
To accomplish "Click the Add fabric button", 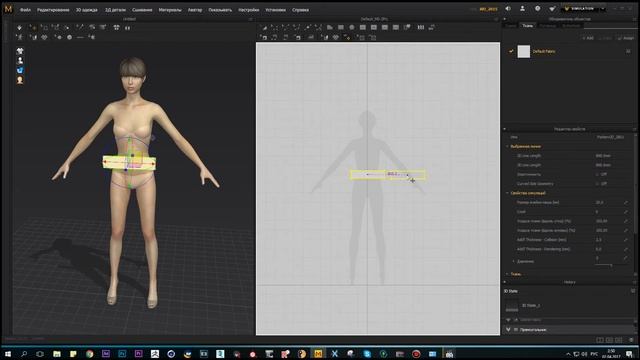I will pos(588,38).
